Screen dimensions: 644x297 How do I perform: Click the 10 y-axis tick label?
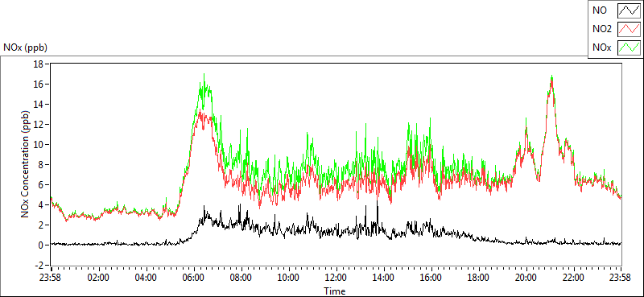click(x=38, y=145)
